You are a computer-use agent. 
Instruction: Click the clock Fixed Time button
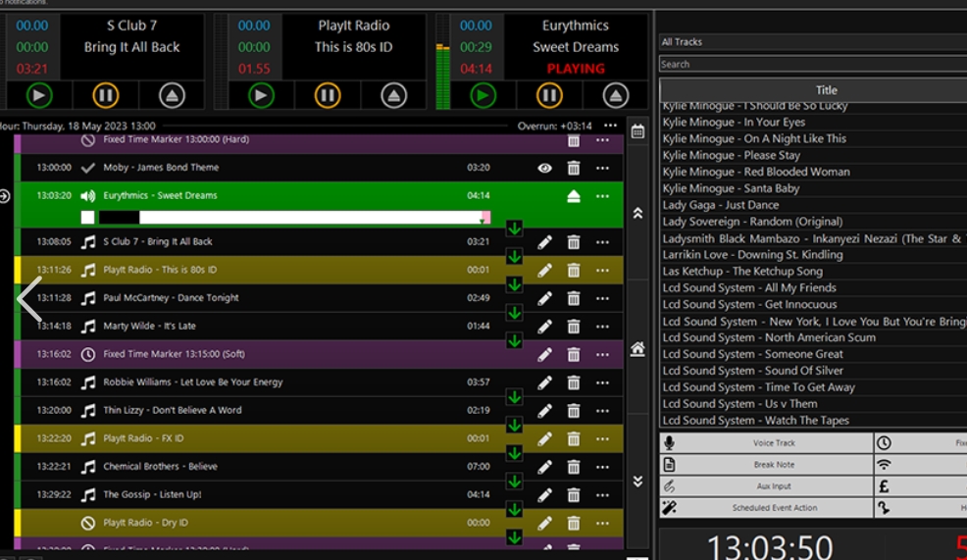click(x=920, y=443)
